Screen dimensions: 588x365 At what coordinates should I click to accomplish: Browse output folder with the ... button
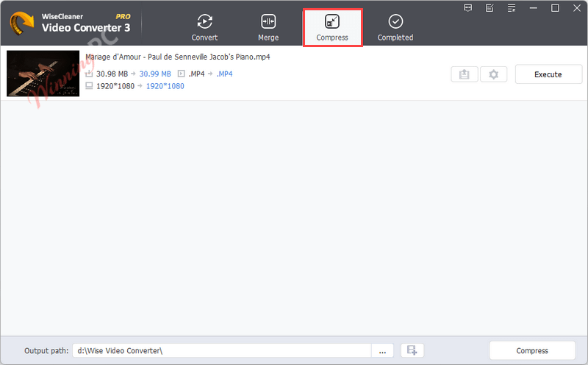382,351
